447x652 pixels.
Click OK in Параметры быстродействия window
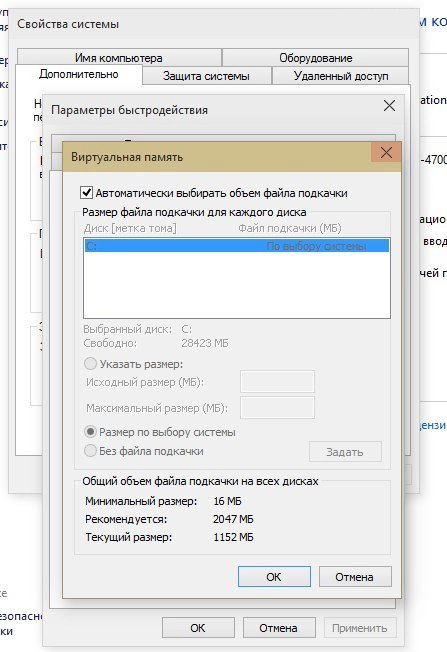pos(198,627)
